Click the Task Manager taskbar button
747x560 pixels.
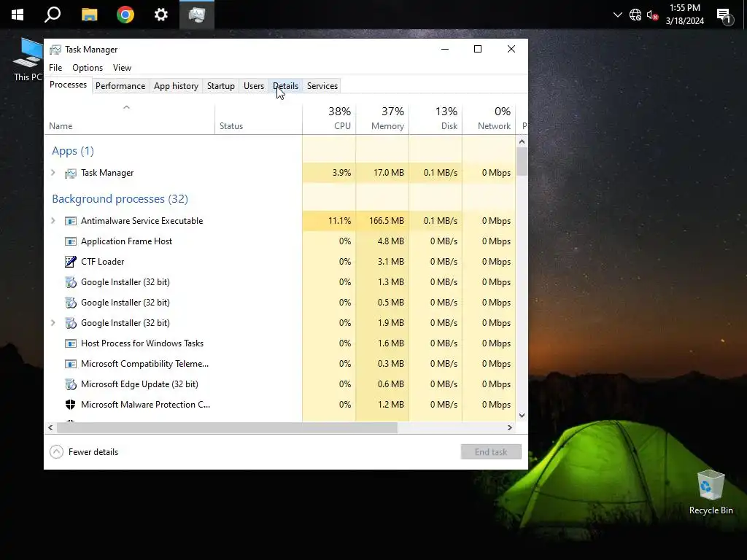click(x=197, y=15)
